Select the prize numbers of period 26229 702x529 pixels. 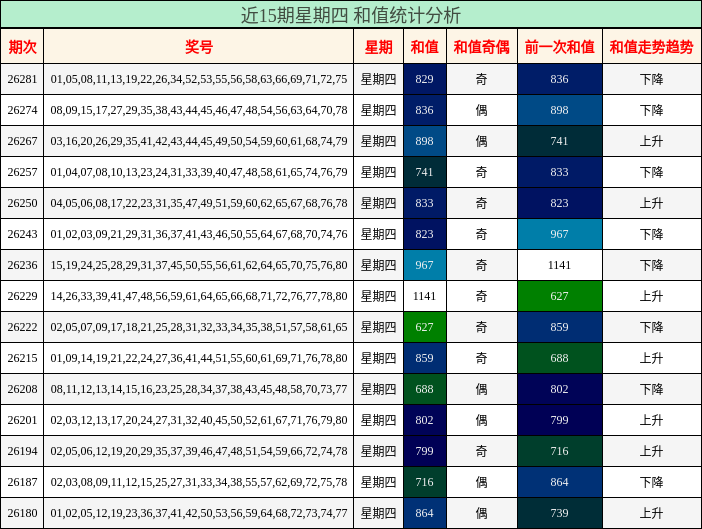(199, 296)
